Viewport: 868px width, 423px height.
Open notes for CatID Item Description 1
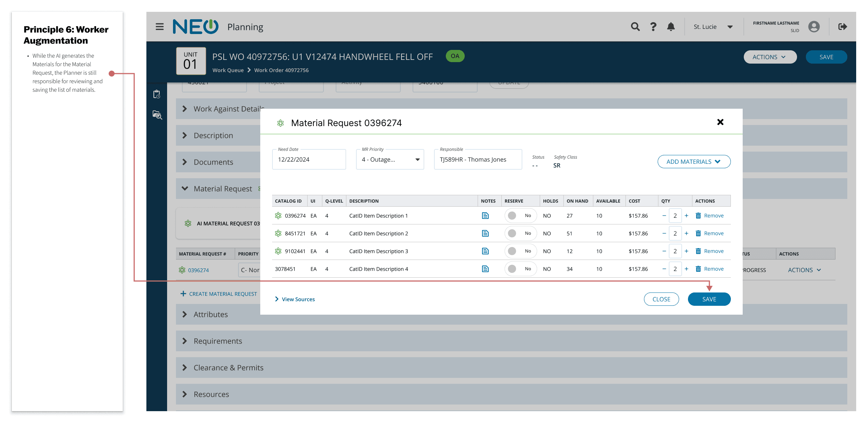click(x=485, y=216)
